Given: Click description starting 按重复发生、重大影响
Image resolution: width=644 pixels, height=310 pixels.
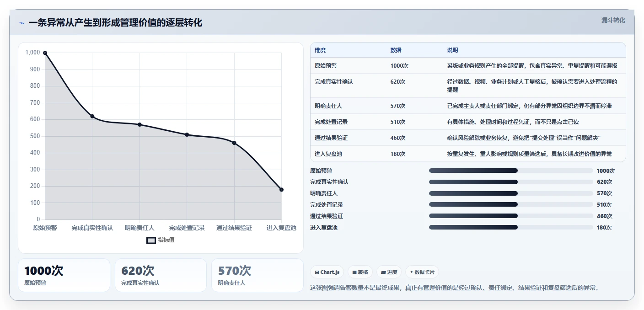Looking at the screenshot, I should 529,154.
